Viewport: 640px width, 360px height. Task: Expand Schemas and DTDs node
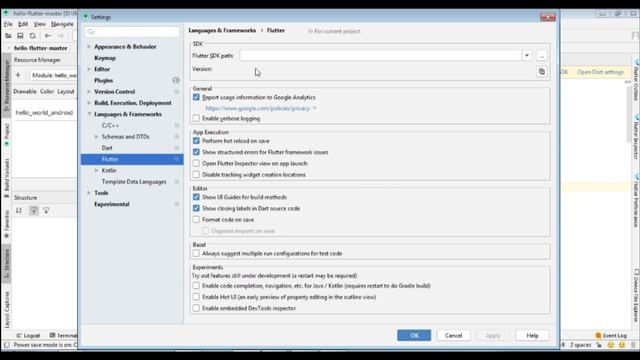pyautogui.click(x=96, y=136)
